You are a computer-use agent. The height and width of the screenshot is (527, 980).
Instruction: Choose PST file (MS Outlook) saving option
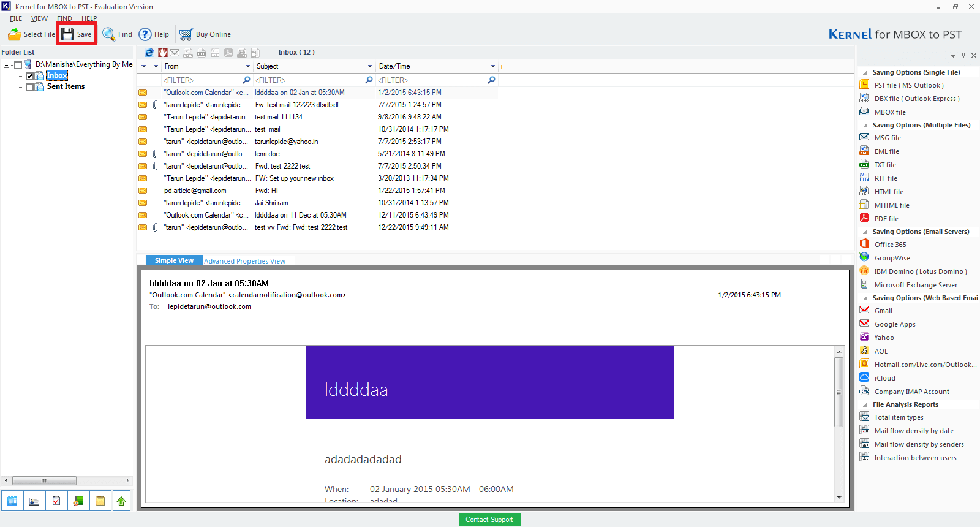(x=902, y=85)
